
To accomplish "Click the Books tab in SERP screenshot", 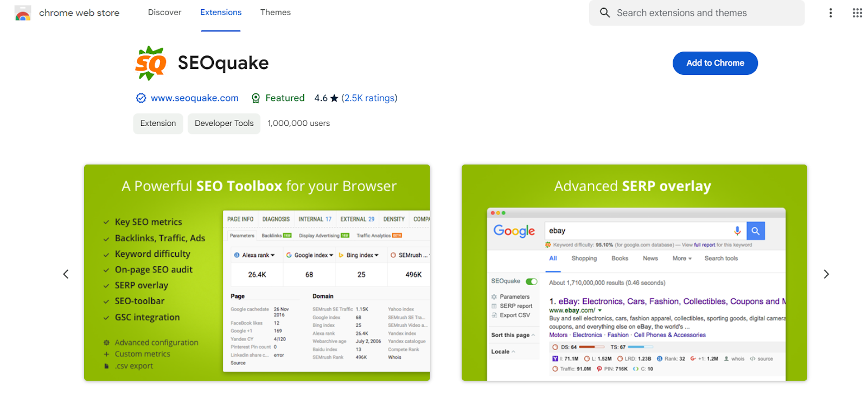I will click(x=620, y=259).
